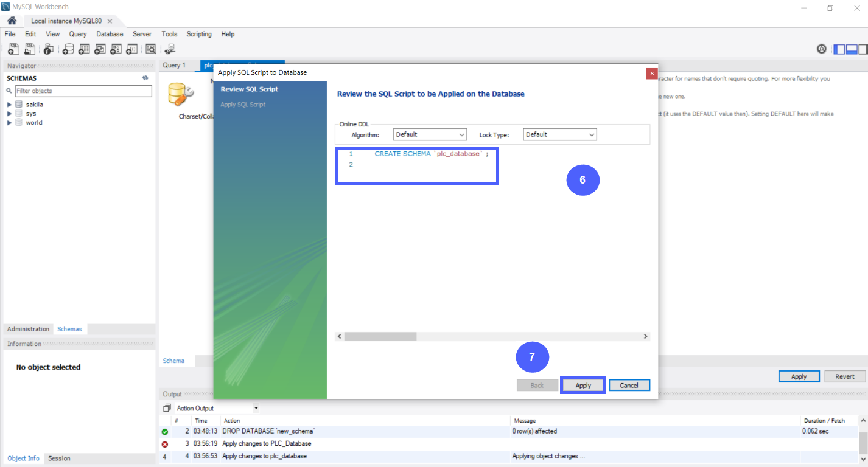Click the left arrow of script scrollbar
This screenshot has height=467, width=868.
pyautogui.click(x=340, y=336)
